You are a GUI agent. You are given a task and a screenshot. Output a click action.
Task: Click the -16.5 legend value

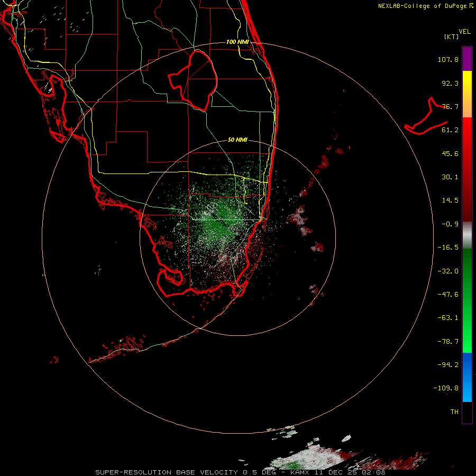click(x=448, y=248)
